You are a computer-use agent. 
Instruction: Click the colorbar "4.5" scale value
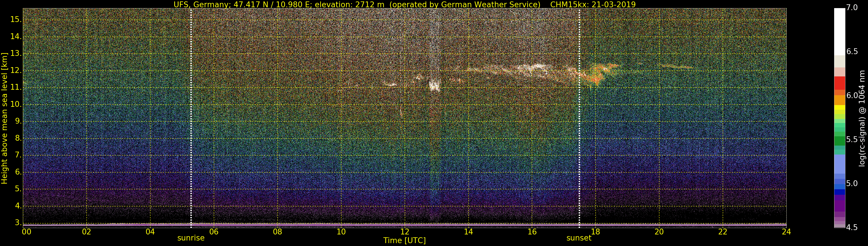tap(852, 227)
